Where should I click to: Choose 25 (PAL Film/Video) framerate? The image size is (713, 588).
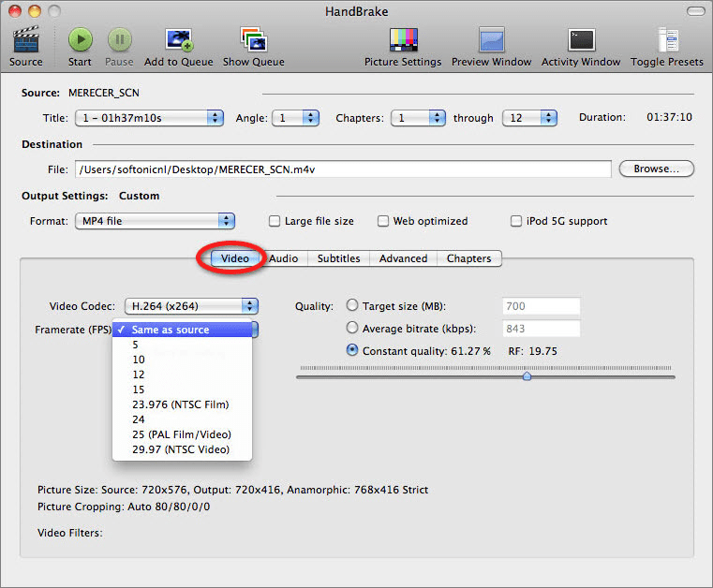click(x=182, y=434)
